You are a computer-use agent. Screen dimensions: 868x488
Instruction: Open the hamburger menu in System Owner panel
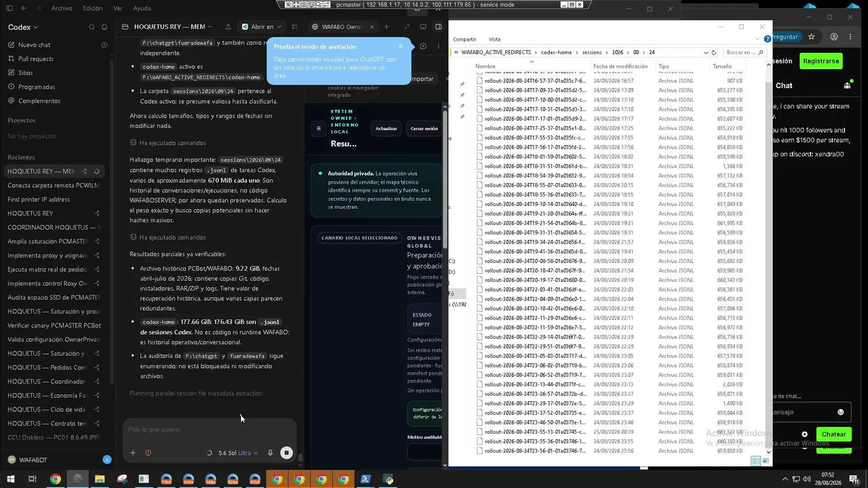(x=319, y=128)
